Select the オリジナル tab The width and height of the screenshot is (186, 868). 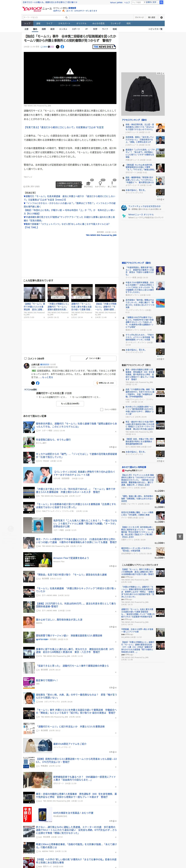(x=81, y=24)
